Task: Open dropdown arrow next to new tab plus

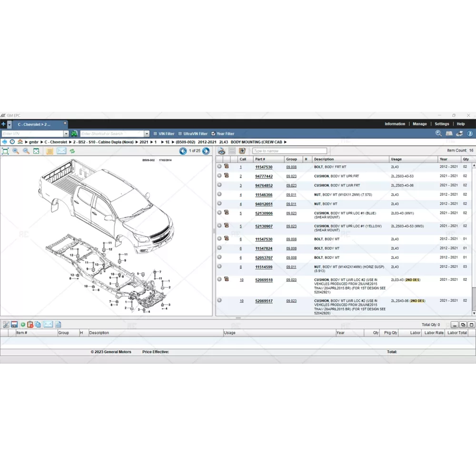Action: [9, 124]
